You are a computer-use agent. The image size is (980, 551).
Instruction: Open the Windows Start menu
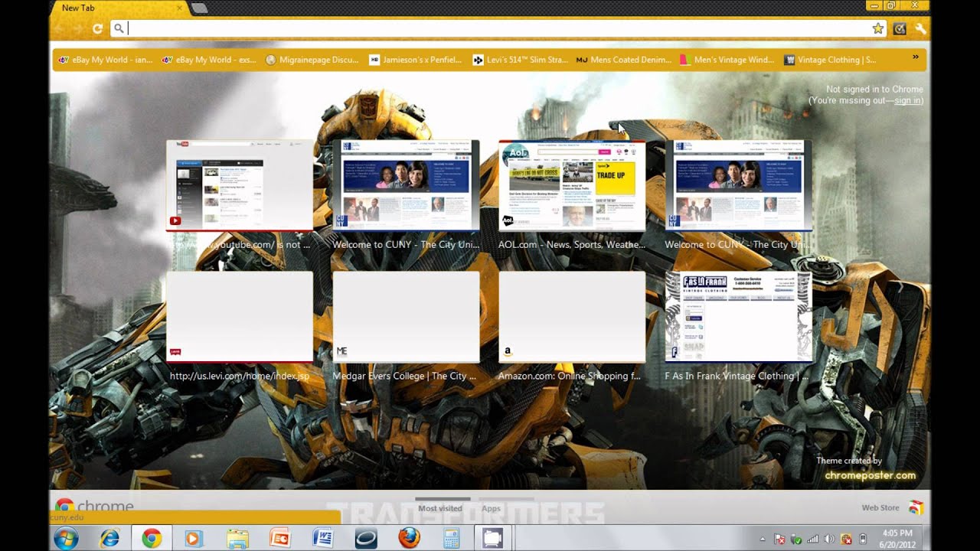click(x=67, y=539)
